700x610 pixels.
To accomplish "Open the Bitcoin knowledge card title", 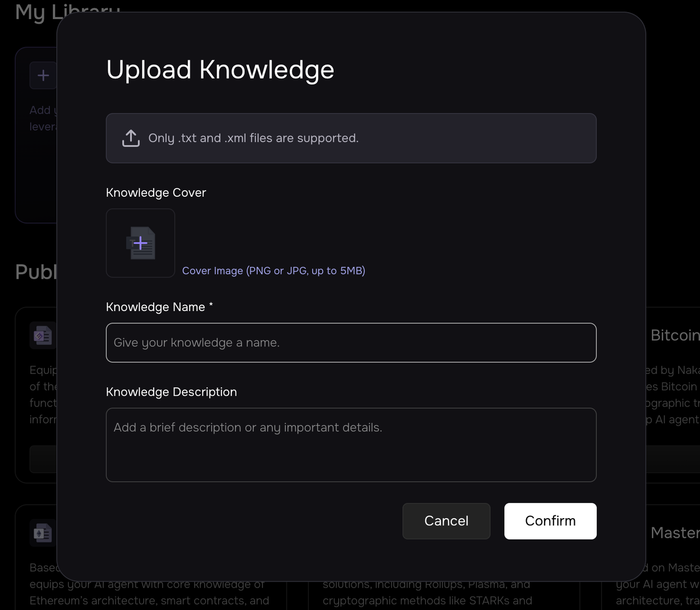I will [675, 335].
